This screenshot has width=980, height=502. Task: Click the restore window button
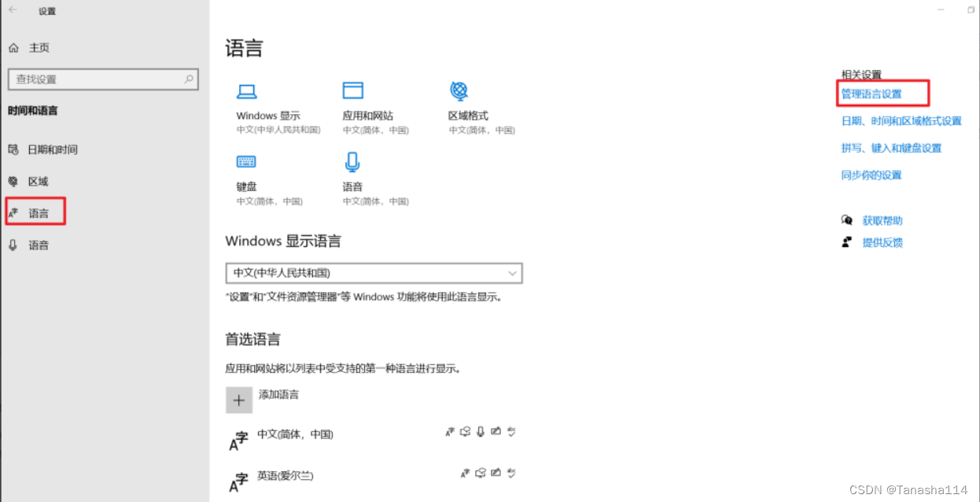pyautogui.click(x=971, y=9)
